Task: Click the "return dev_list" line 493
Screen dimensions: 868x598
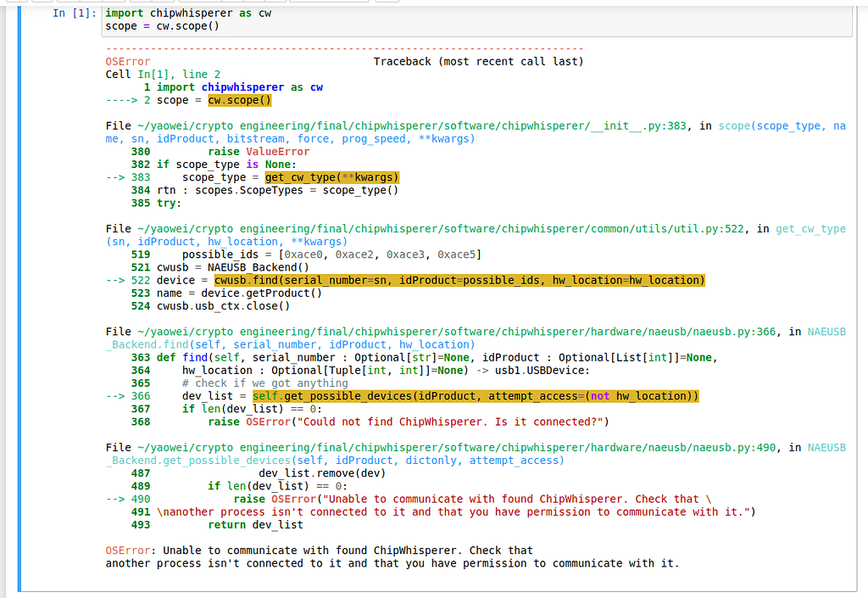Action: click(x=255, y=524)
